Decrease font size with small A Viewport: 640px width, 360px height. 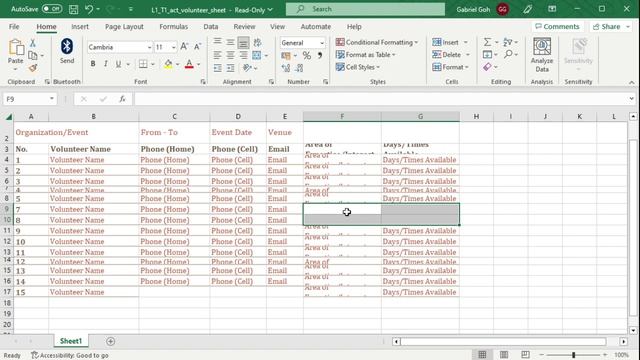coord(198,47)
